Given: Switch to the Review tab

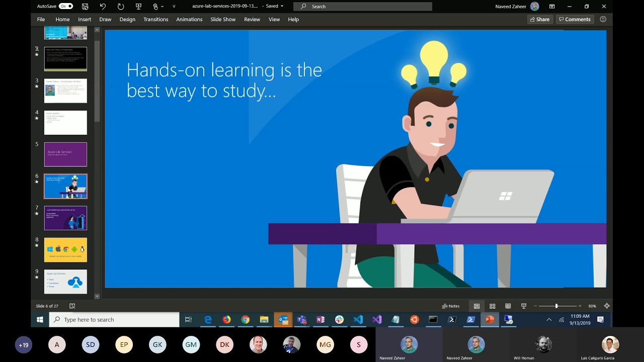Looking at the screenshot, I should click(252, 19).
